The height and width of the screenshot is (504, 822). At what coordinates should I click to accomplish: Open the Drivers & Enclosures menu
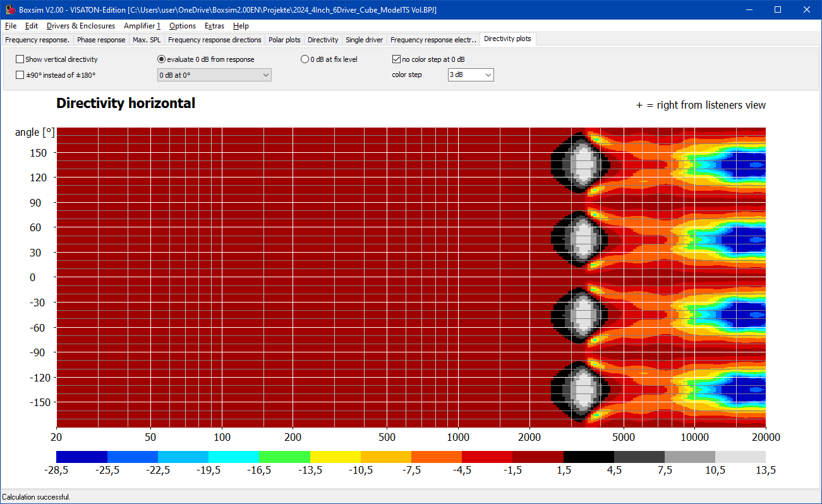click(81, 26)
